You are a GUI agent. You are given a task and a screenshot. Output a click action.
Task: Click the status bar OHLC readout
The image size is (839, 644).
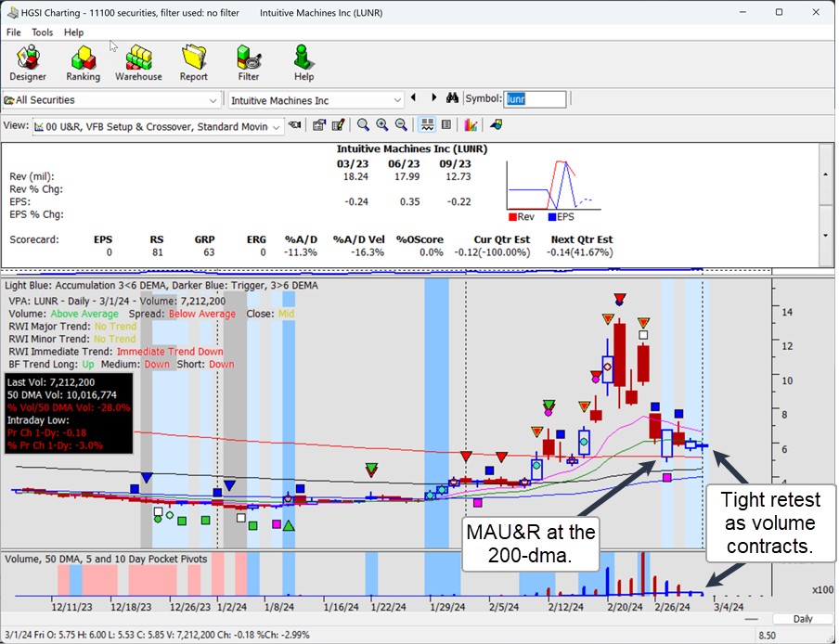click(156, 635)
